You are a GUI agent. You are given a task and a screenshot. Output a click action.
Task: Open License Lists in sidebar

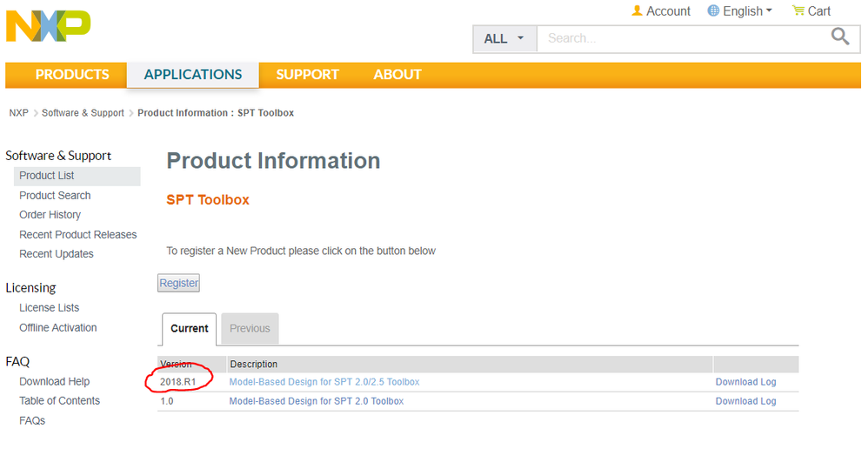(x=50, y=308)
